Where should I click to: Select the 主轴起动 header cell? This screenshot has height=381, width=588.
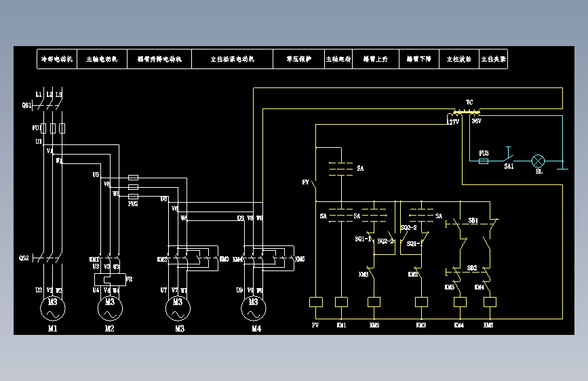pyautogui.click(x=338, y=59)
